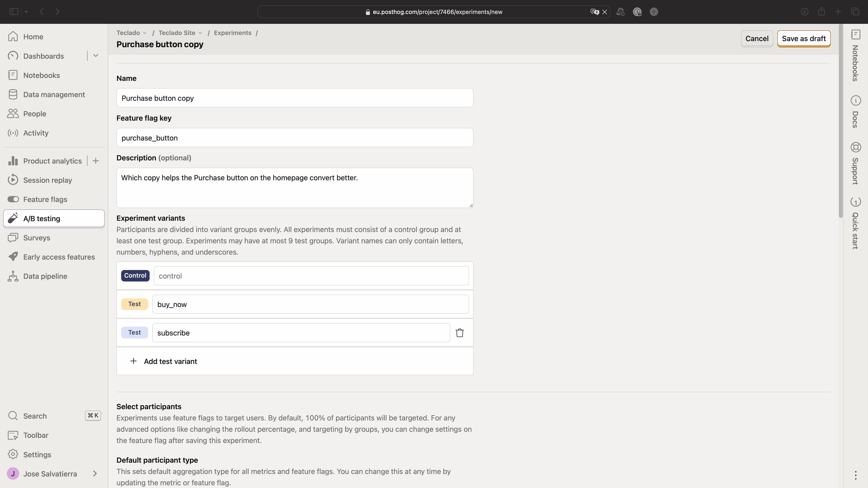The height and width of the screenshot is (488, 868).
Task: Click the URL address bar
Action: coord(434,12)
